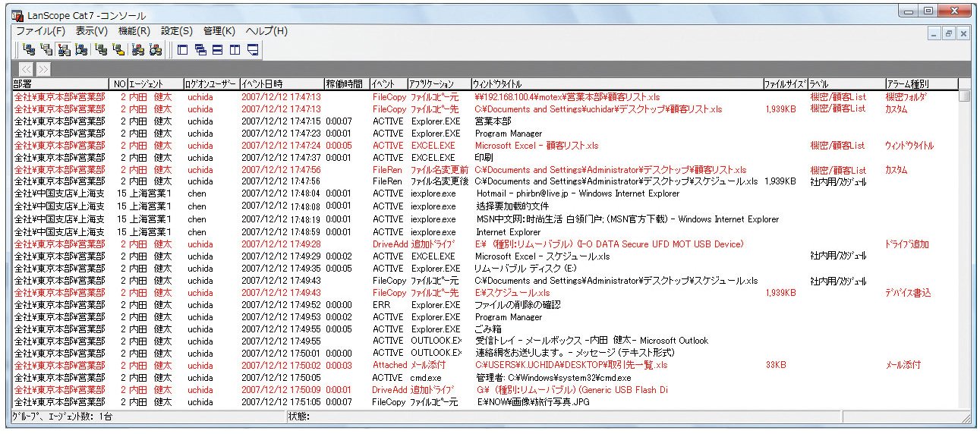Click the single-window sidebar layout icon
Image resolution: width=980 pixels, height=434 pixels.
point(182,50)
